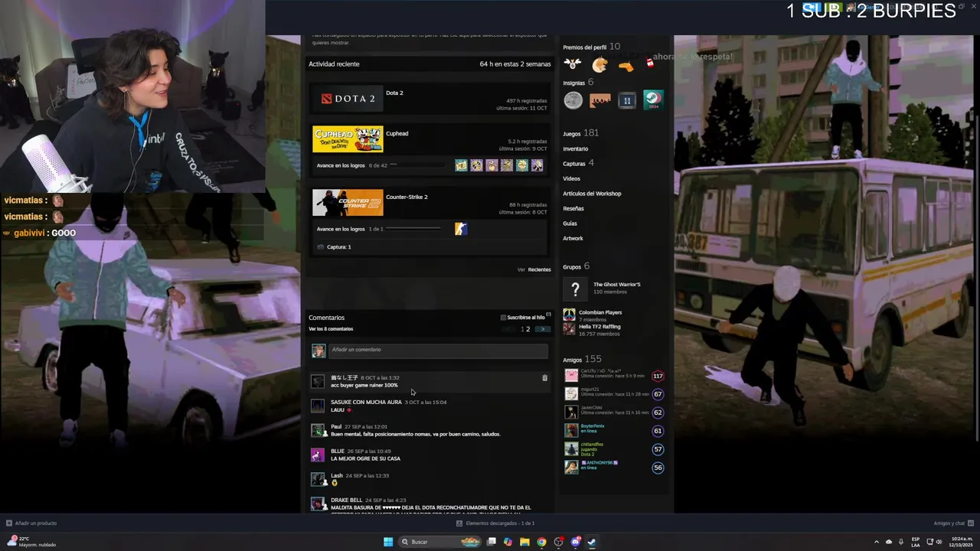The image size is (980, 551).
Task: Open Inventario link
Action: 576,148
